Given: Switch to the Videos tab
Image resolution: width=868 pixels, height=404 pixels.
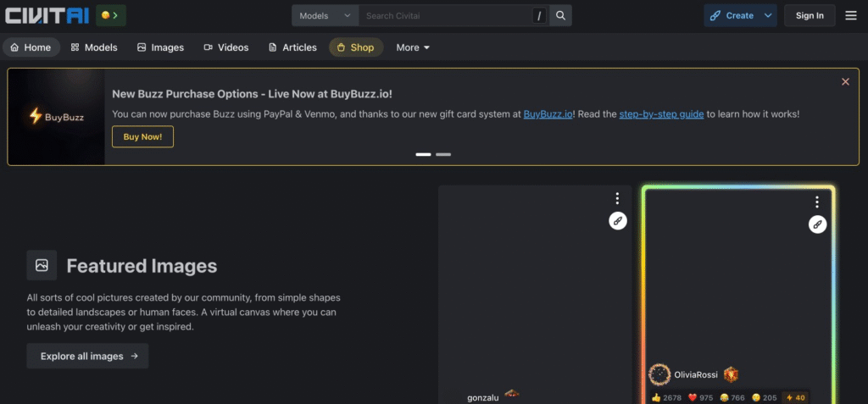Looking at the screenshot, I should pos(225,47).
